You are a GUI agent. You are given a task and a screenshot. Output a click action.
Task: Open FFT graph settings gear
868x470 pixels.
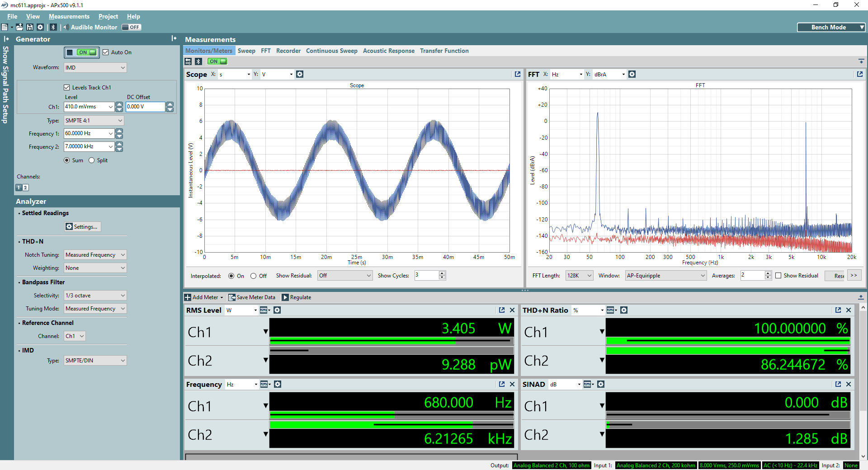(632, 74)
